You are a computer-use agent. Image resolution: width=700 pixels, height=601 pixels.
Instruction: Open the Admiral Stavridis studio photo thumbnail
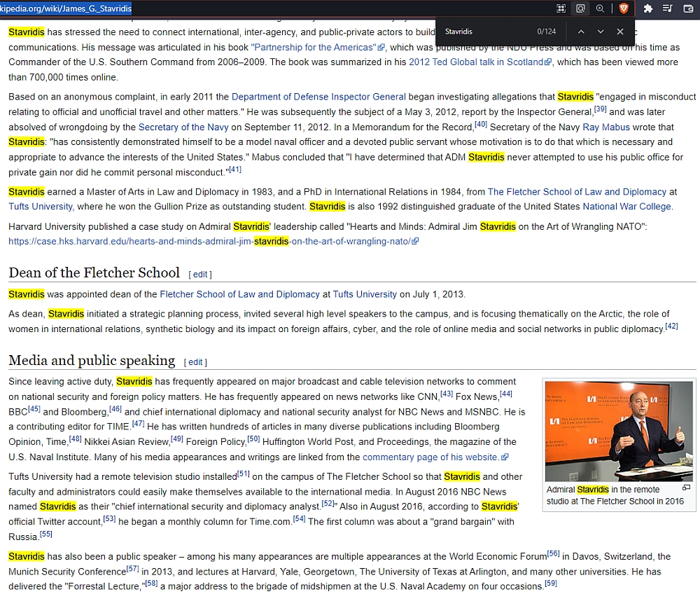point(619,431)
